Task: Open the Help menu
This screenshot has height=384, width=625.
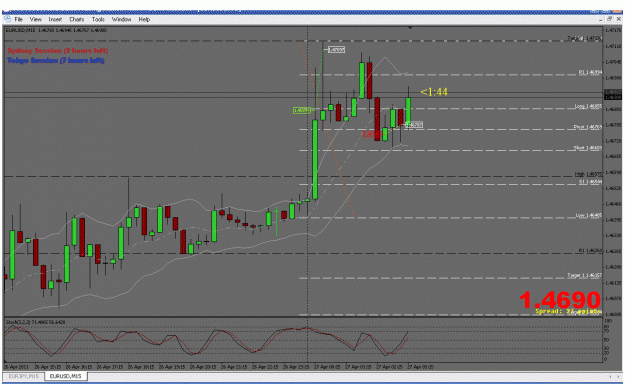Action: click(x=144, y=19)
